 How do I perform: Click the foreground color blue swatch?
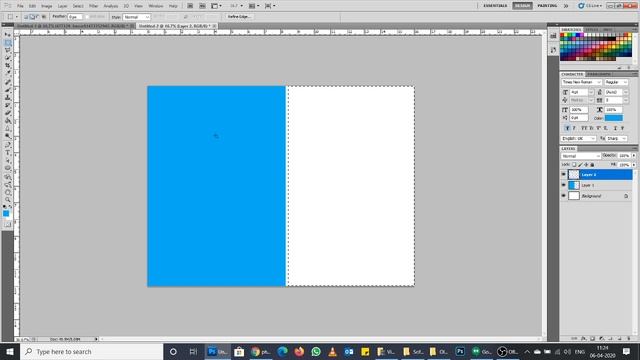pyautogui.click(x=6, y=213)
